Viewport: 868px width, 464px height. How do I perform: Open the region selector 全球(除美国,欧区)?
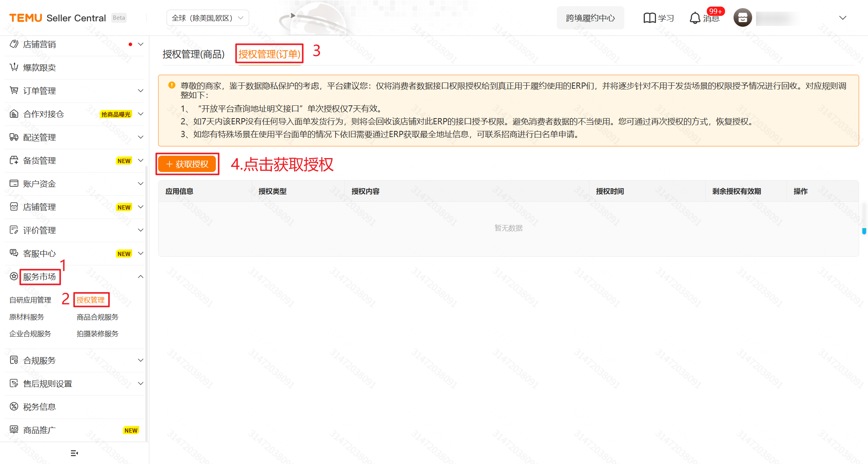tap(208, 18)
